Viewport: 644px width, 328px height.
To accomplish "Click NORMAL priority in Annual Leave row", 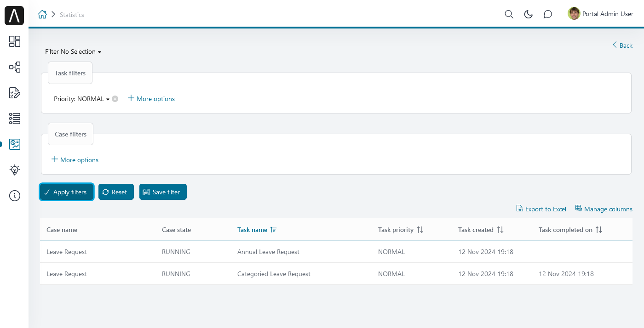I will point(391,252).
